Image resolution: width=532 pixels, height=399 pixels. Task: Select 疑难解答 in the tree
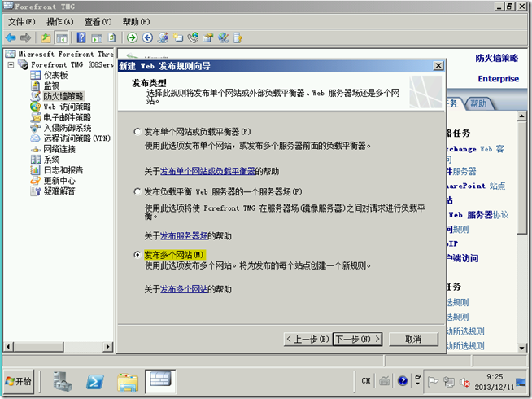59,191
